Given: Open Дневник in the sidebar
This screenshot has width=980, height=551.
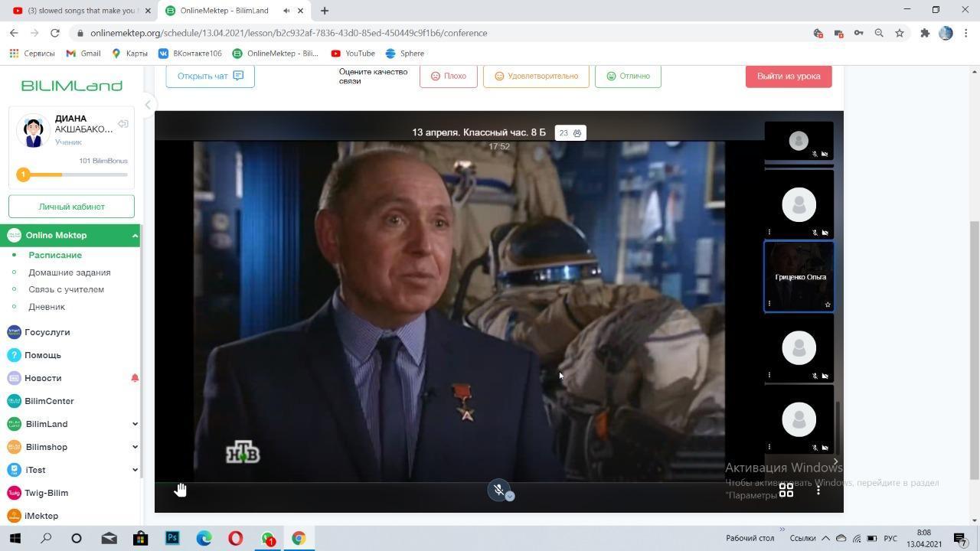Looking at the screenshot, I should (47, 307).
